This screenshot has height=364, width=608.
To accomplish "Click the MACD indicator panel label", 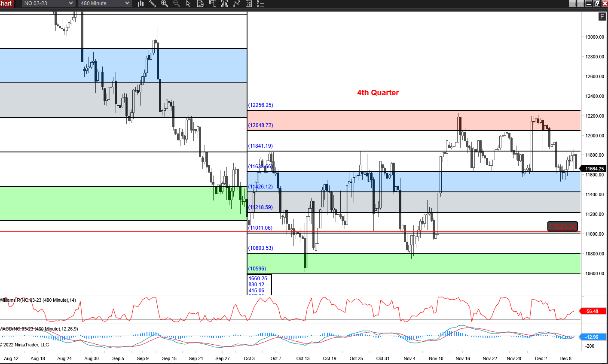I will (x=39, y=329).
